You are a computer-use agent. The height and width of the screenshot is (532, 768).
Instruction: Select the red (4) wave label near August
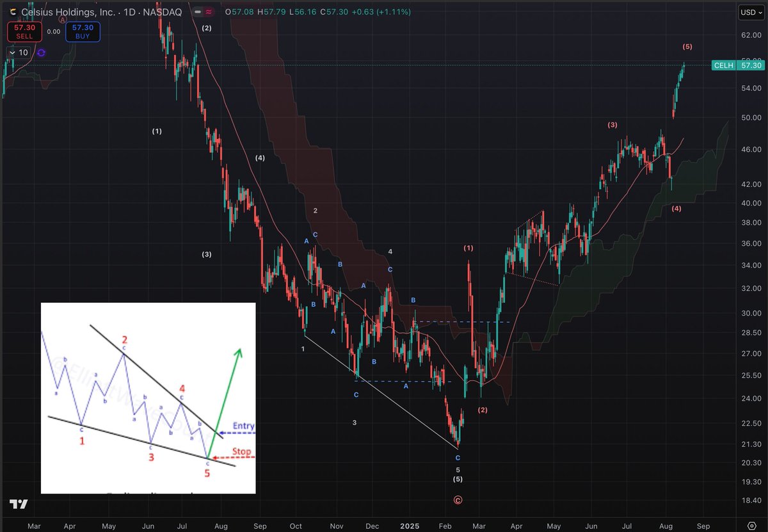coord(676,209)
